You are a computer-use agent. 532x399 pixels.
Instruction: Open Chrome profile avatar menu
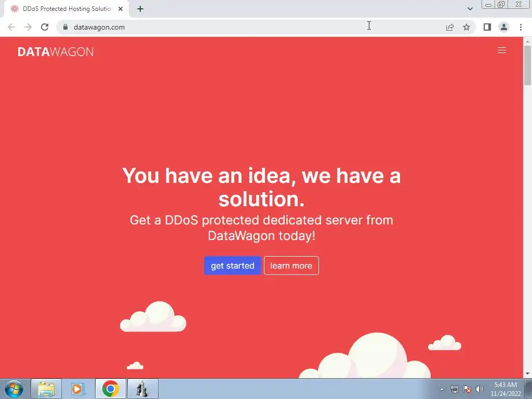pyautogui.click(x=504, y=27)
